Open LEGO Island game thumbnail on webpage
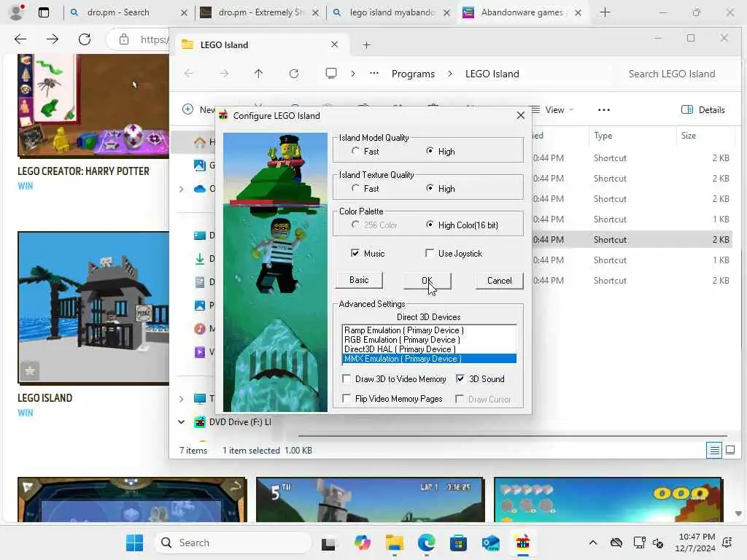The width and height of the screenshot is (747, 560). 93,308
